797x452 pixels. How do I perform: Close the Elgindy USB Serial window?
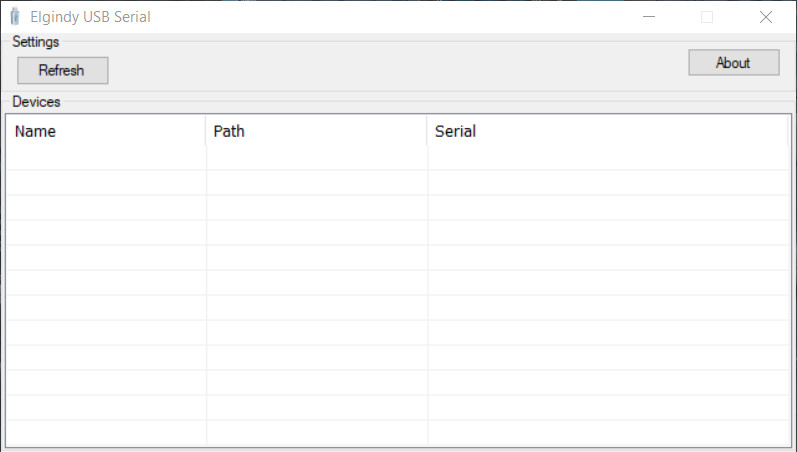point(766,17)
